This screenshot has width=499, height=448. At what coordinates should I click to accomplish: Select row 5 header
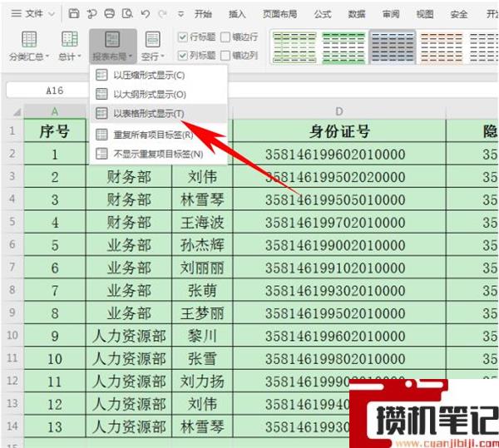click(12, 221)
